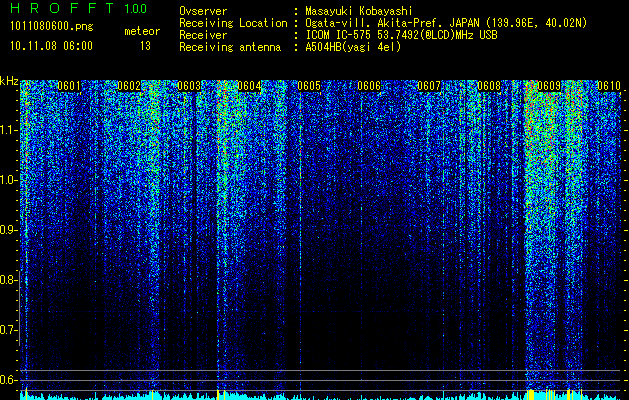
Task: Click the 0601 time marker
Action: [69, 86]
